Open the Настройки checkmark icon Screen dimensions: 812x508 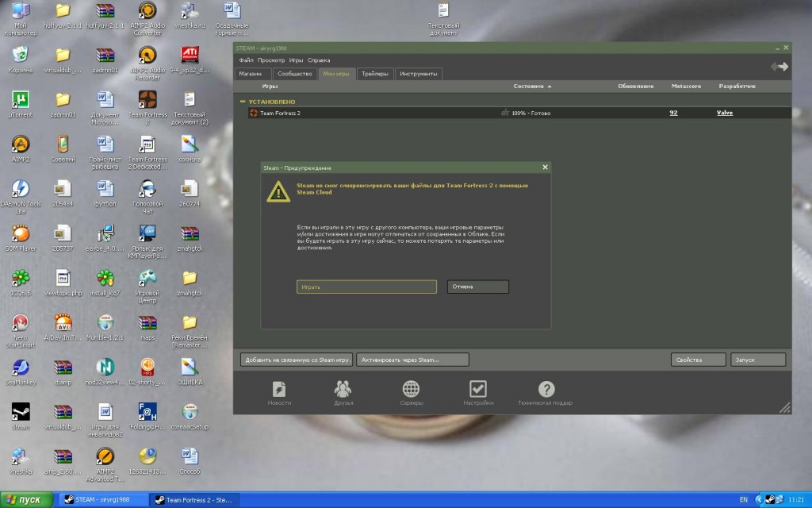coord(478,392)
